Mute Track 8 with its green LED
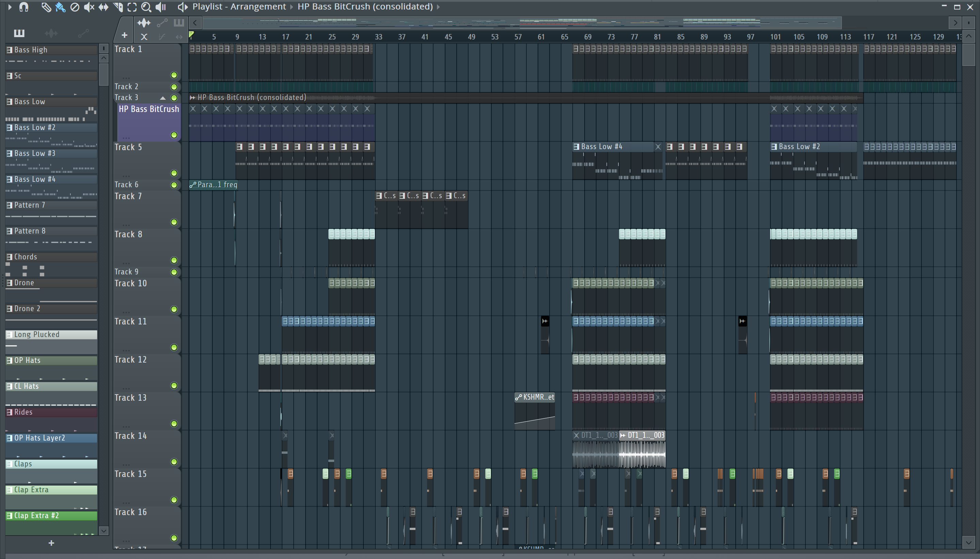 174,260
